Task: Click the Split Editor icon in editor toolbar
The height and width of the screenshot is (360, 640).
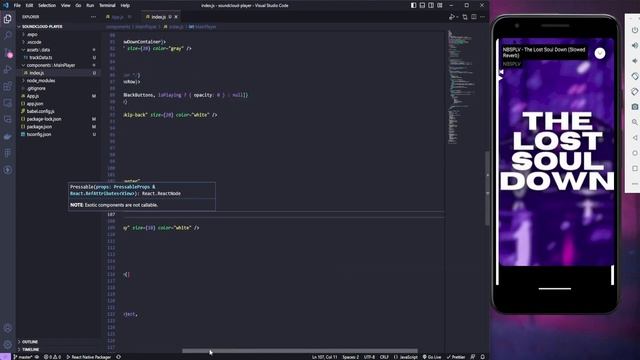Action: [473, 17]
